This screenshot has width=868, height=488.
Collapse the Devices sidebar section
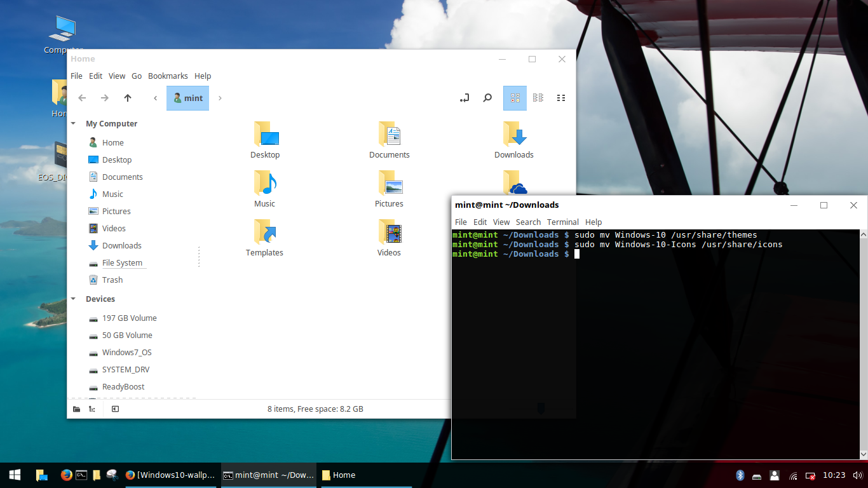[x=72, y=299]
